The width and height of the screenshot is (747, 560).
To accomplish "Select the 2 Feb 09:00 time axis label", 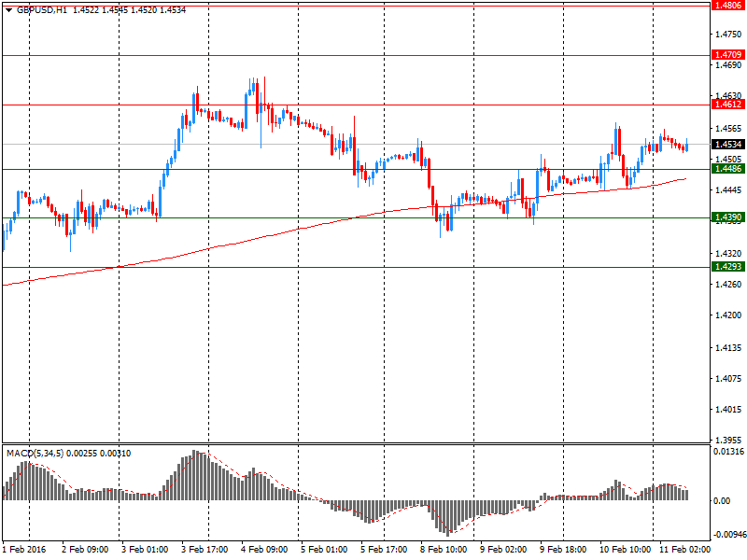I will pyautogui.click(x=85, y=550).
